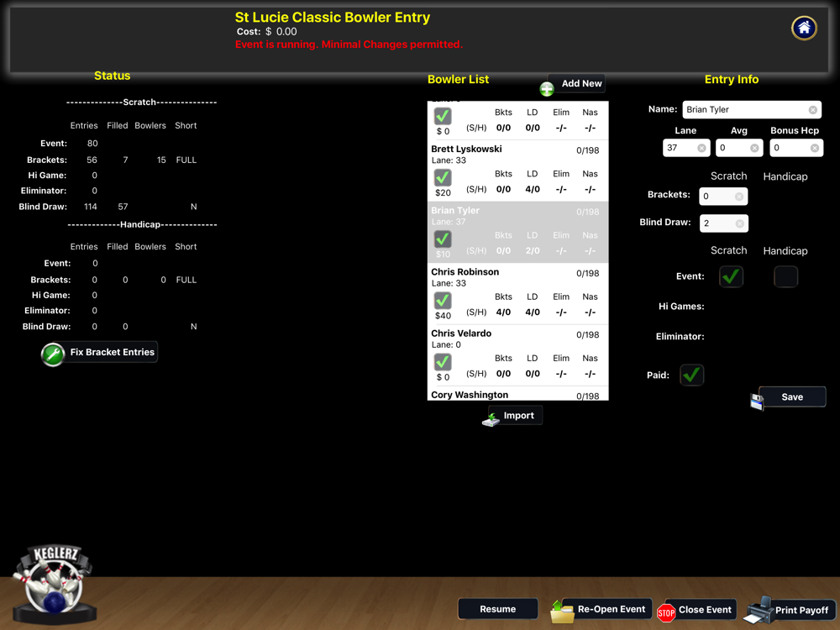Click the Resume button
This screenshot has height=630, width=840.
click(497, 609)
